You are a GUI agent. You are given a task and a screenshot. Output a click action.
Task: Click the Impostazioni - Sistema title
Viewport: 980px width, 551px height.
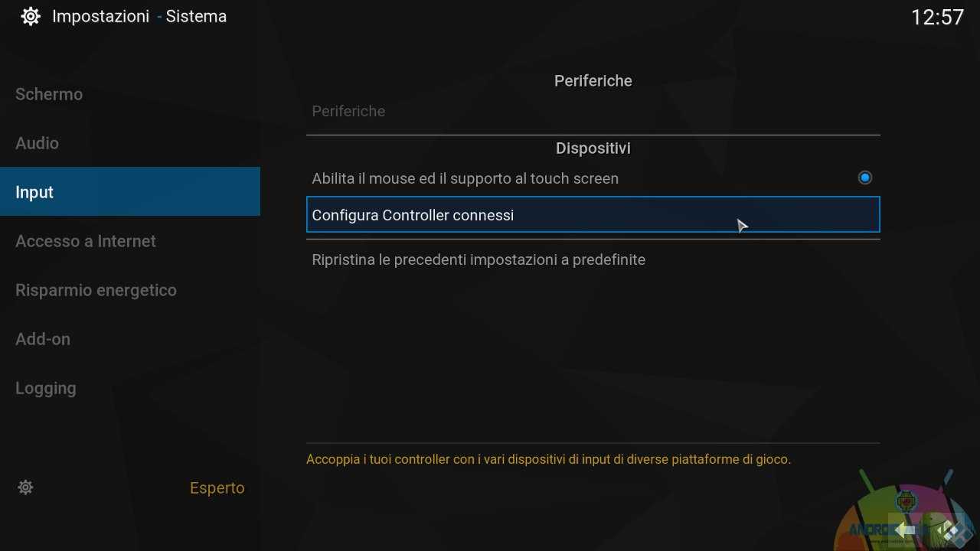(139, 16)
